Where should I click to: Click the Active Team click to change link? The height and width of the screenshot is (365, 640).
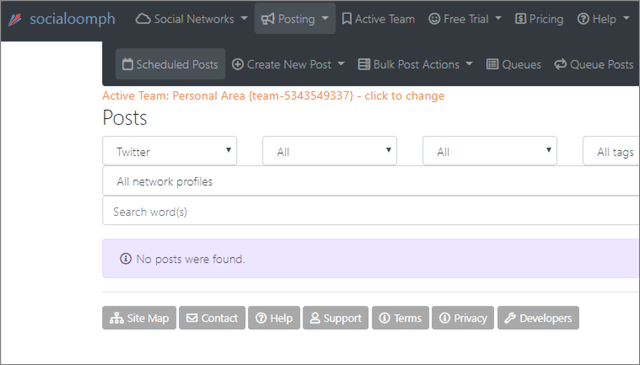(273, 96)
